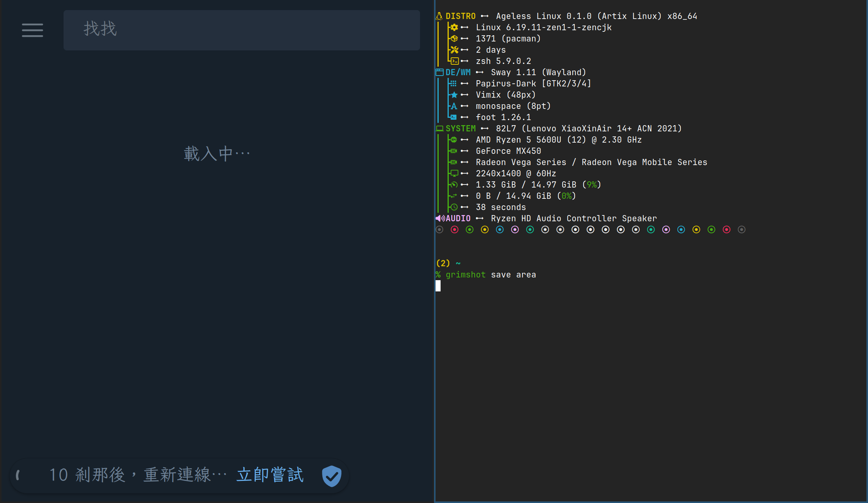Screen dimensions: 868x503
Task: Click the display icon beside 2240x1400 @ 60Hz
Action: (453, 173)
